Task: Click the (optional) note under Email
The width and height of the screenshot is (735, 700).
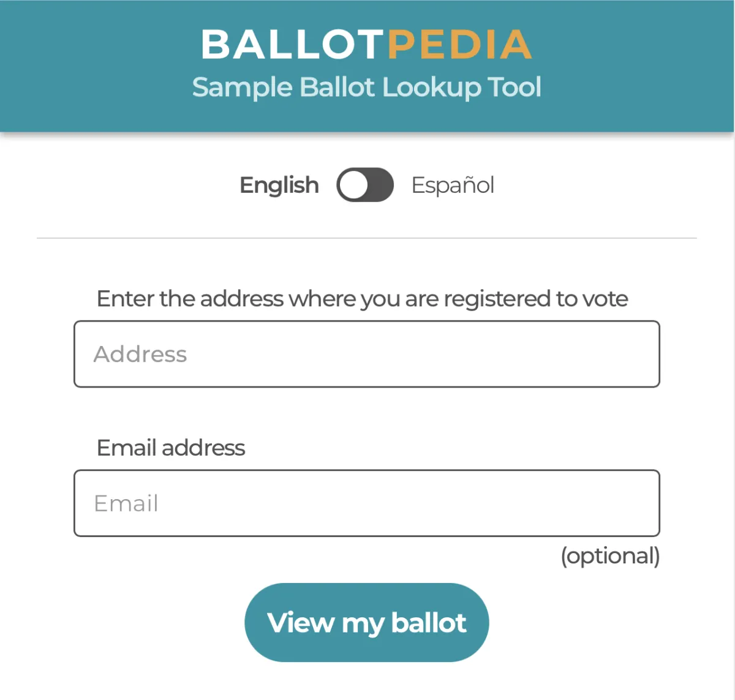Action: (611, 556)
